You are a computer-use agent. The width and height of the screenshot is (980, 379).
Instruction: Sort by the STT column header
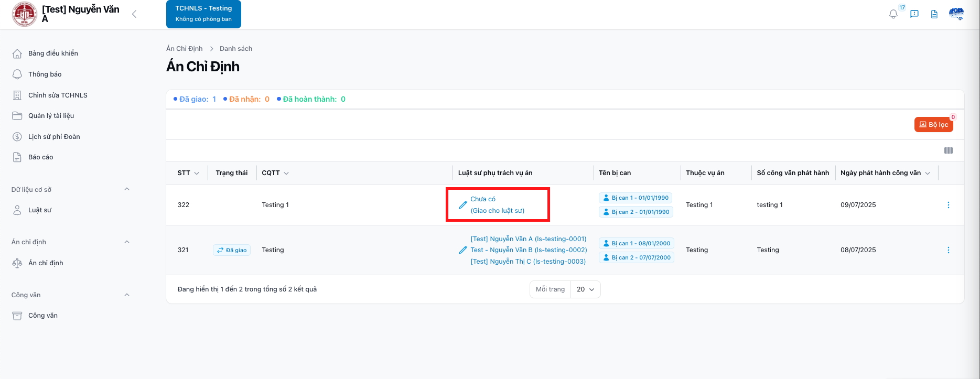[x=188, y=173]
